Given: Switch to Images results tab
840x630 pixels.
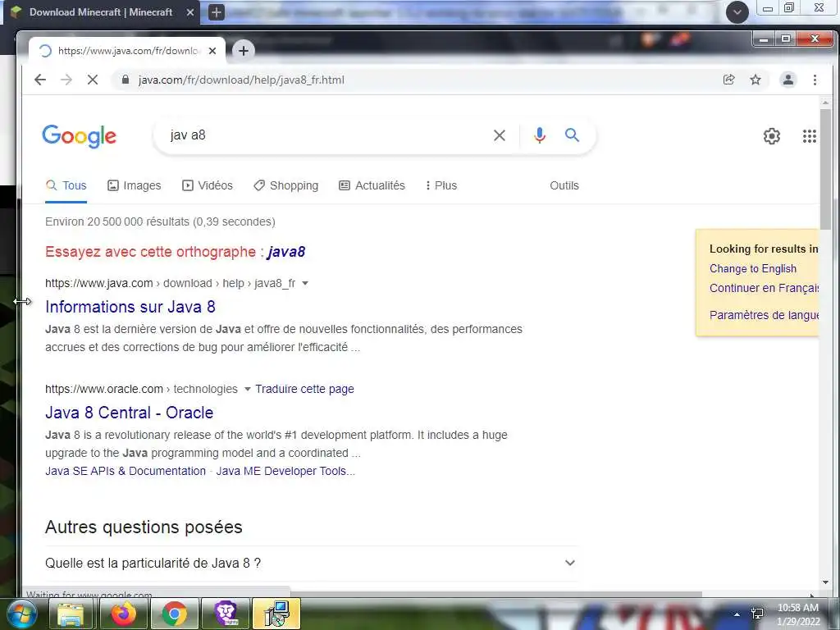Looking at the screenshot, I should [134, 185].
